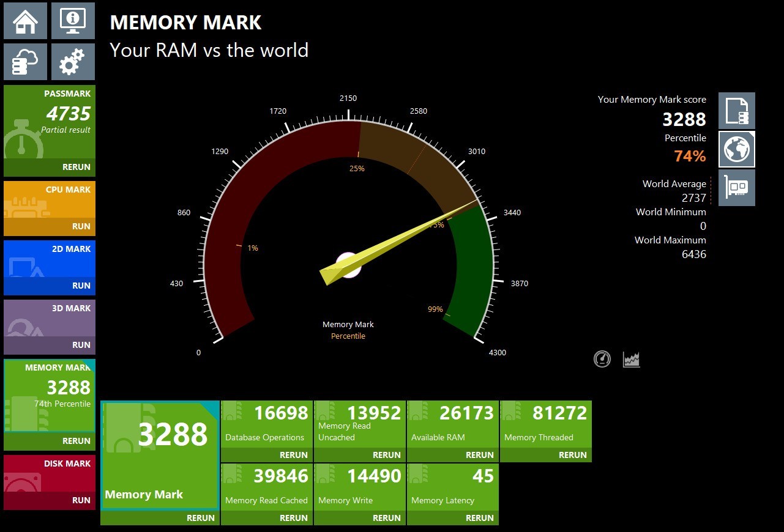Rerun the PassMark overall test
This screenshot has width=784, height=532.
(x=76, y=167)
